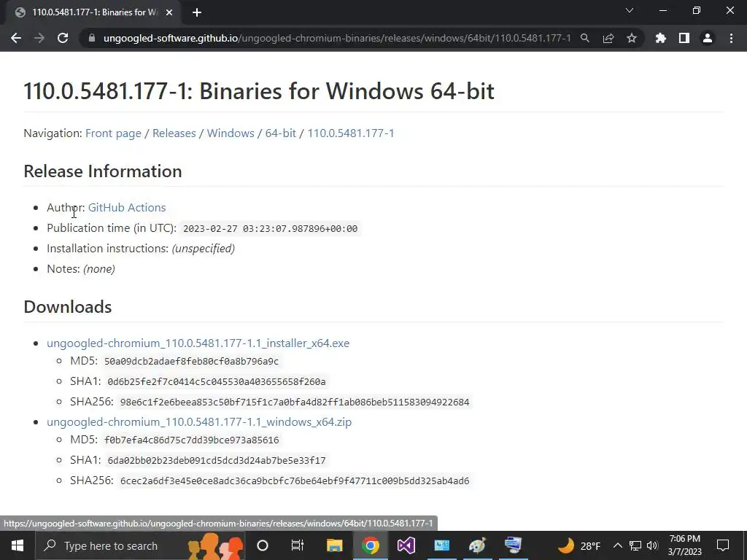Click the '(unspecified)' installation instructions text

coord(204,249)
